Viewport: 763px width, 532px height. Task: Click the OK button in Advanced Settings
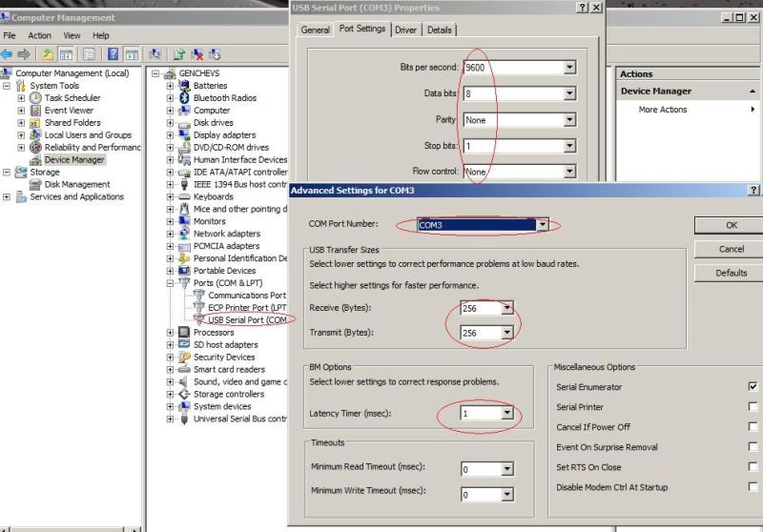731,226
